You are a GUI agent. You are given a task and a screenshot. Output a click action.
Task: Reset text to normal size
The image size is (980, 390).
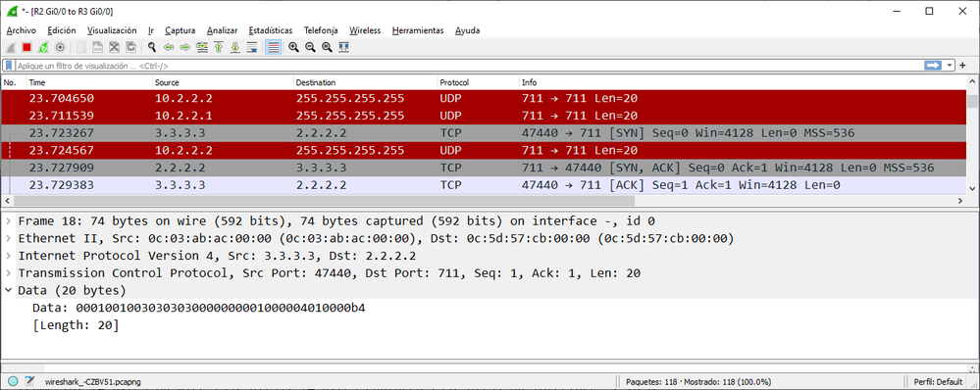pos(327,47)
